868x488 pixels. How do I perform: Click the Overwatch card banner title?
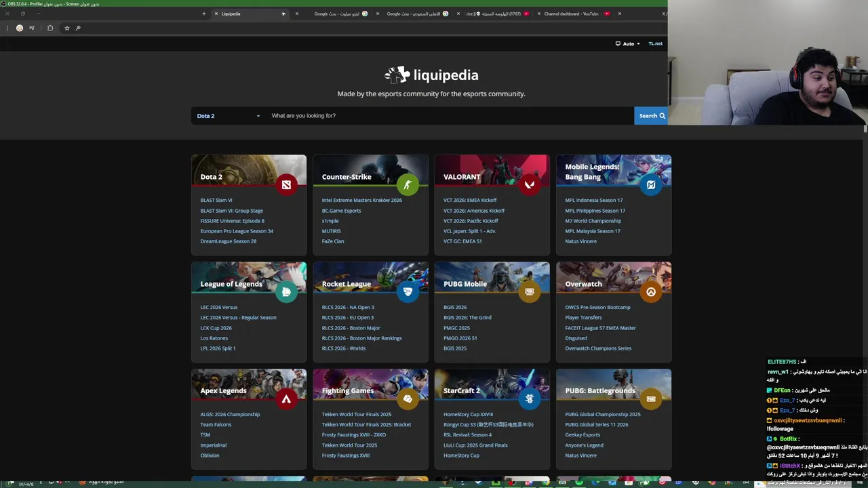(583, 284)
